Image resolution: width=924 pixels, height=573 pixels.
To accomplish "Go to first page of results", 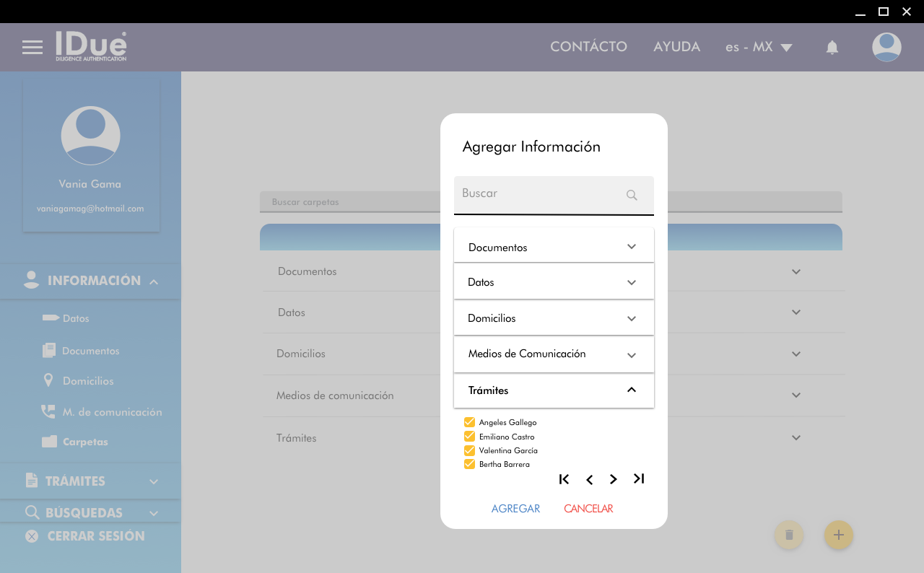I will click(565, 479).
